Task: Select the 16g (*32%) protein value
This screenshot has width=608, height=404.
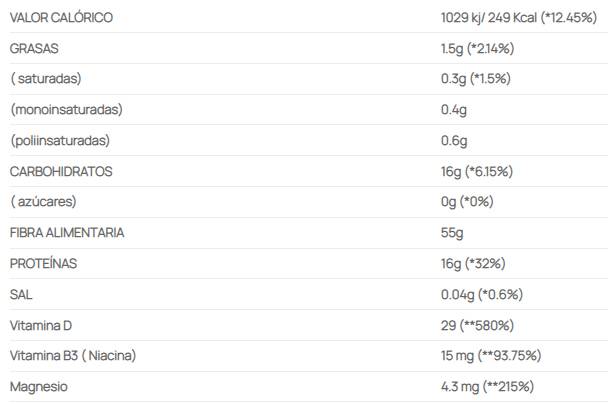Action: click(x=473, y=264)
